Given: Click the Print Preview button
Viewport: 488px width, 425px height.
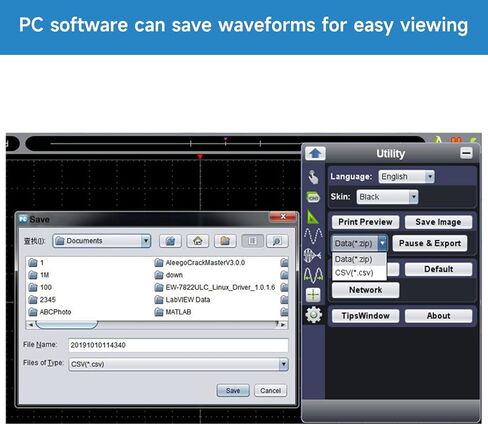Looking at the screenshot, I should coord(365,222).
